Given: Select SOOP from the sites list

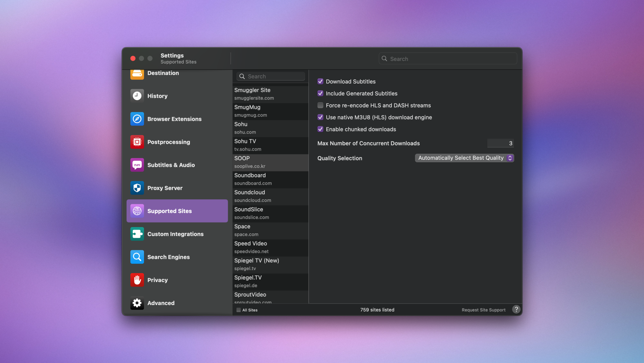Looking at the screenshot, I should (270, 162).
